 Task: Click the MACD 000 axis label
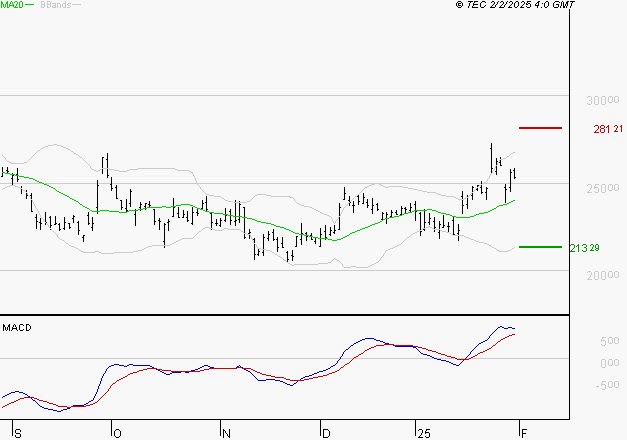click(x=610, y=363)
